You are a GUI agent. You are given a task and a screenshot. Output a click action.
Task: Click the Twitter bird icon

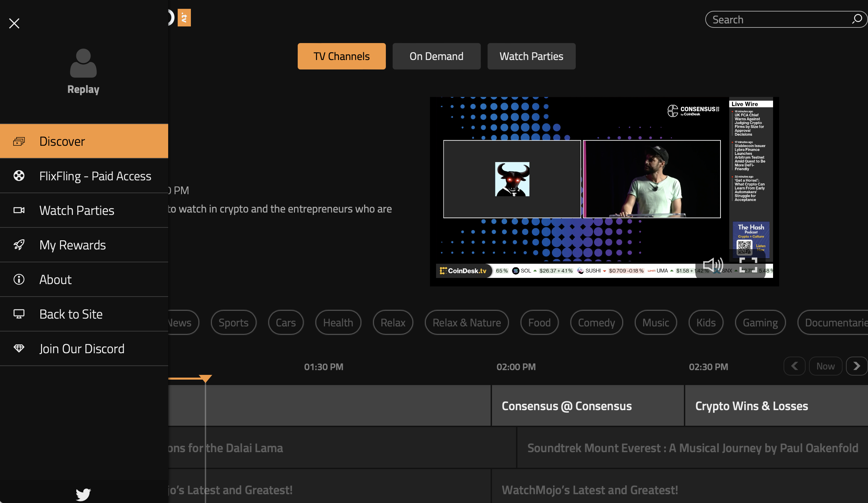click(x=83, y=494)
